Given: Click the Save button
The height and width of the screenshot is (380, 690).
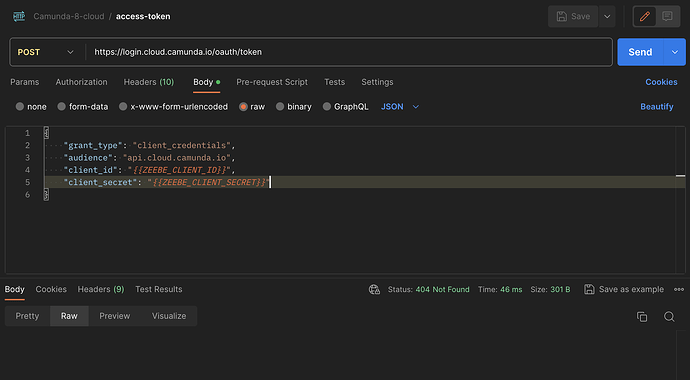Looking at the screenshot, I should (573, 16).
